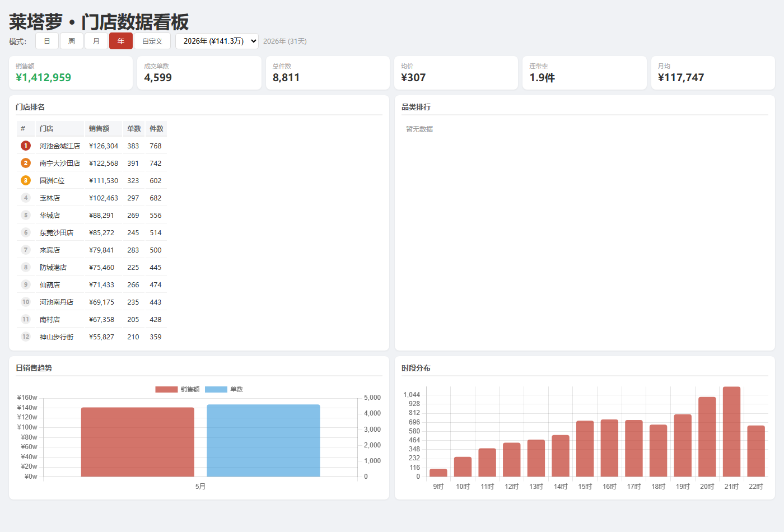Screen dimensions: 784x532
Task: Toggle the 单数 legend series
Action: click(x=224, y=389)
